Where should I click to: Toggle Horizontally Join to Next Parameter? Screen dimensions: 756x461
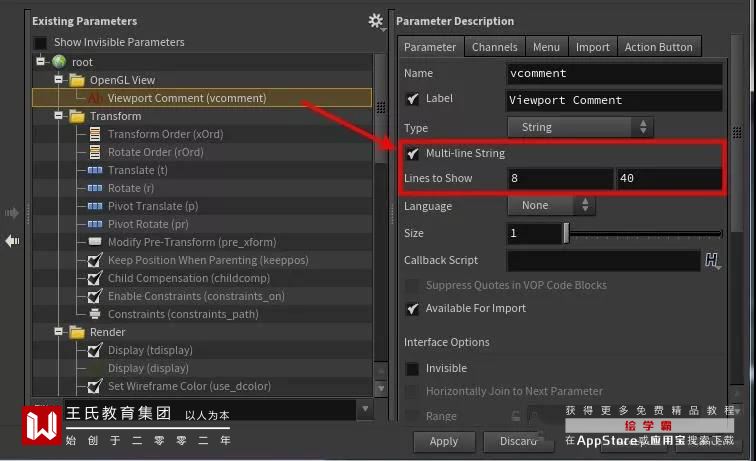[412, 392]
